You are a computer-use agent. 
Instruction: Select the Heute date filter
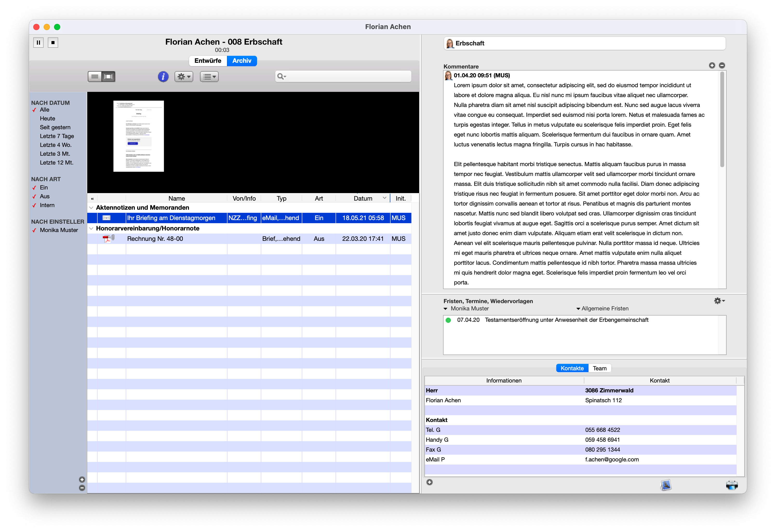(x=48, y=119)
